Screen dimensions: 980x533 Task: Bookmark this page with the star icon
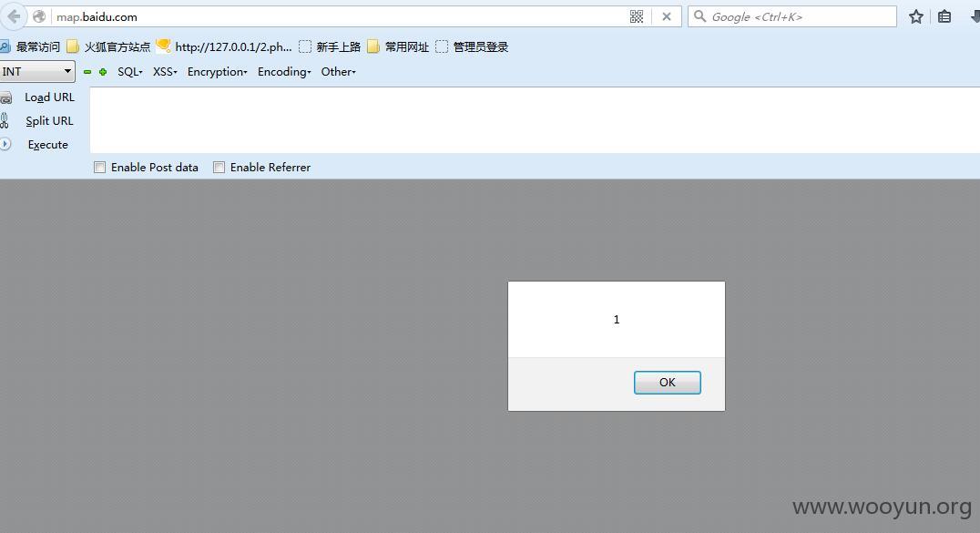[916, 17]
